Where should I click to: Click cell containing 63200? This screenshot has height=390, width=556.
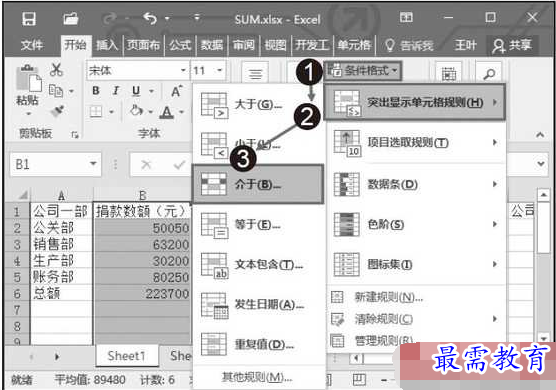point(142,244)
